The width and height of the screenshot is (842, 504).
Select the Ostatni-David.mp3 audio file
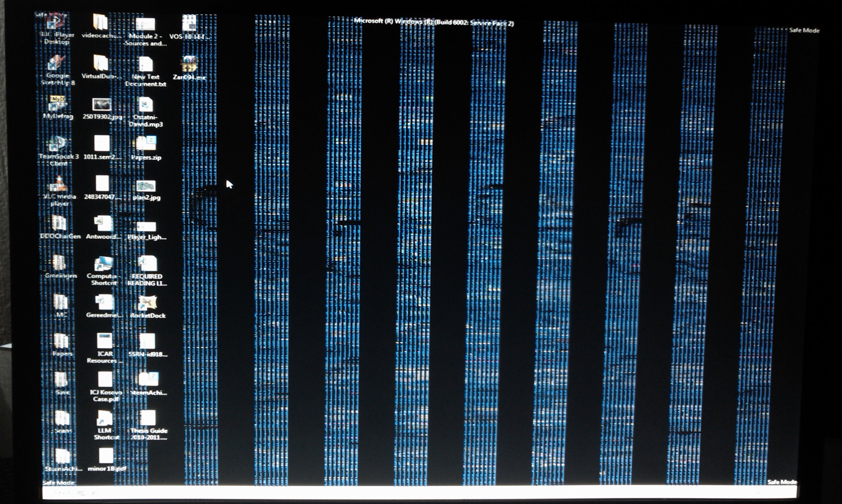tap(146, 105)
